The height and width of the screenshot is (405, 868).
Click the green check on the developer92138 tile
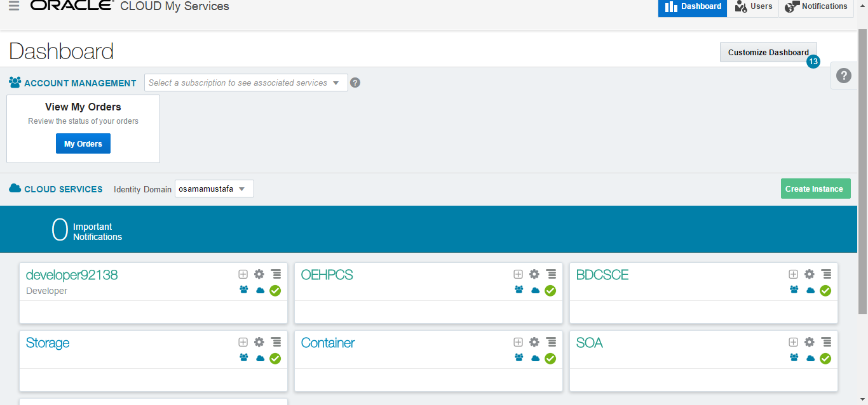[x=275, y=290]
